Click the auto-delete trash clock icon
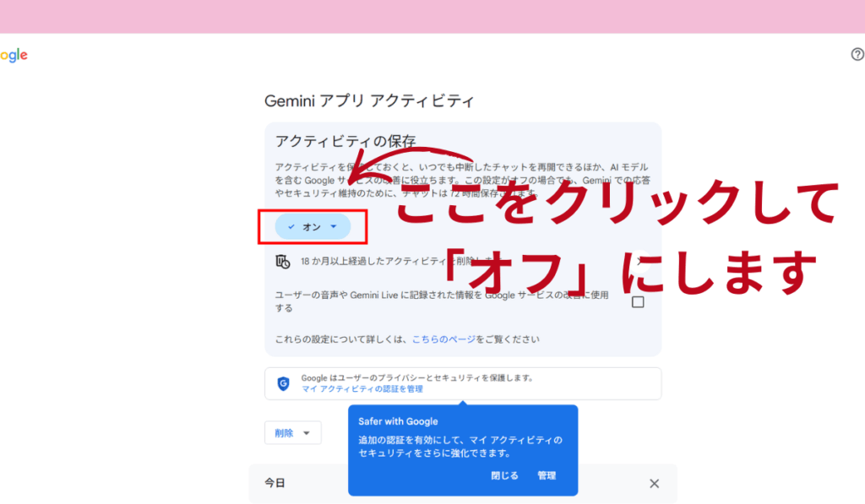Screen dimensions: 865x504 (283, 262)
